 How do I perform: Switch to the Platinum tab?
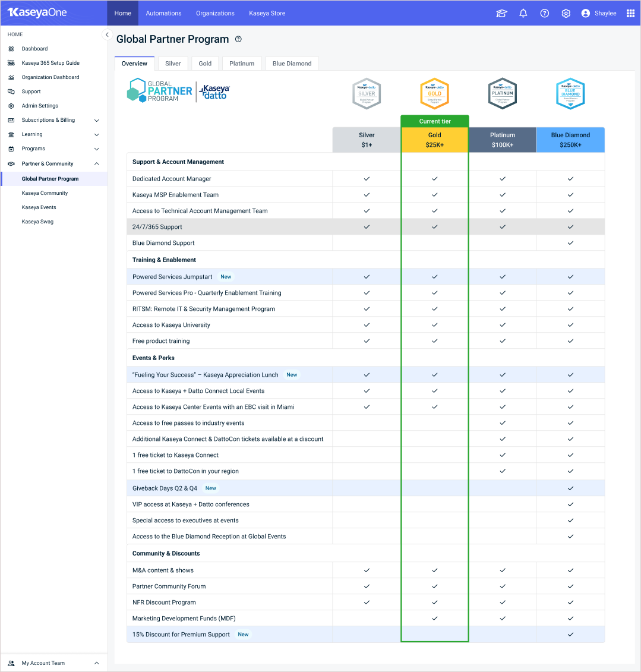pos(242,64)
